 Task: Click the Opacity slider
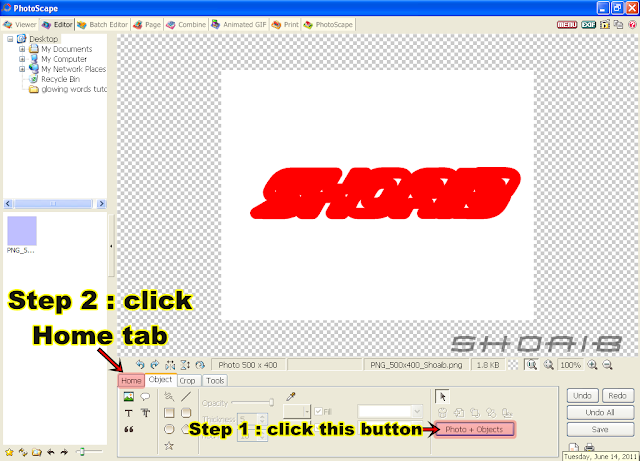pos(252,403)
